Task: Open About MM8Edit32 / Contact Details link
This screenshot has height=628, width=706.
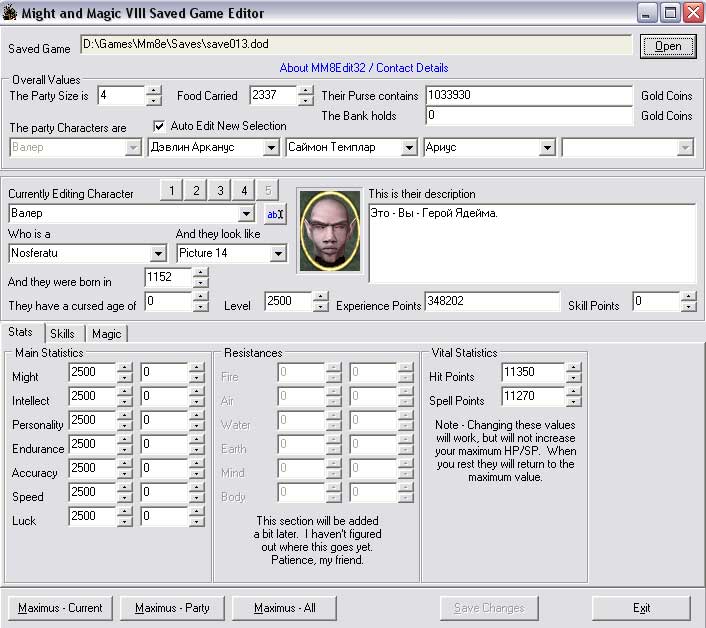Action: (x=364, y=68)
